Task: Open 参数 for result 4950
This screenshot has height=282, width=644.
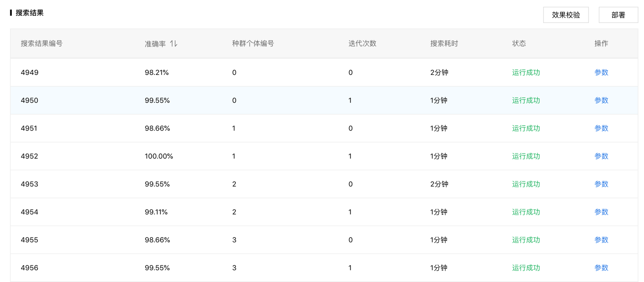Action: tap(601, 100)
